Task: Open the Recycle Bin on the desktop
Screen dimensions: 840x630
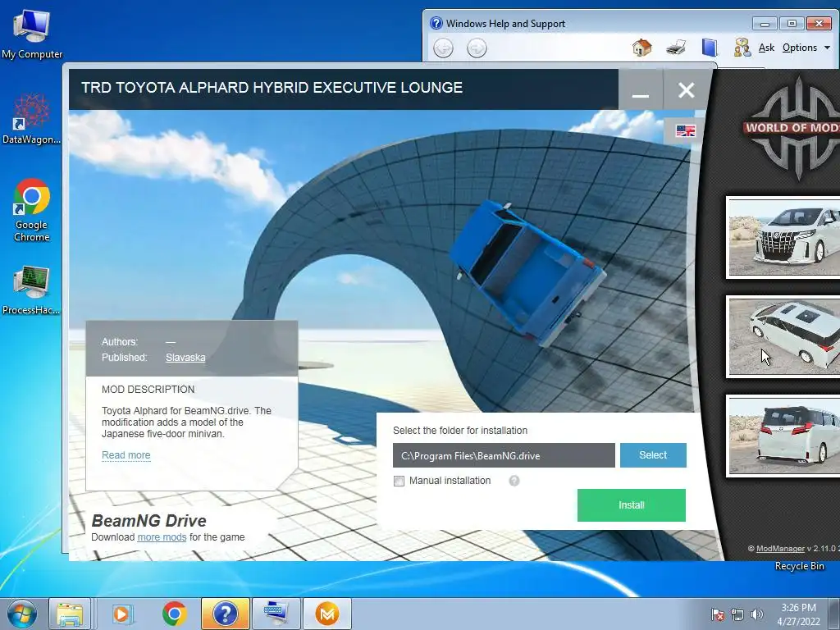Action: click(x=799, y=566)
